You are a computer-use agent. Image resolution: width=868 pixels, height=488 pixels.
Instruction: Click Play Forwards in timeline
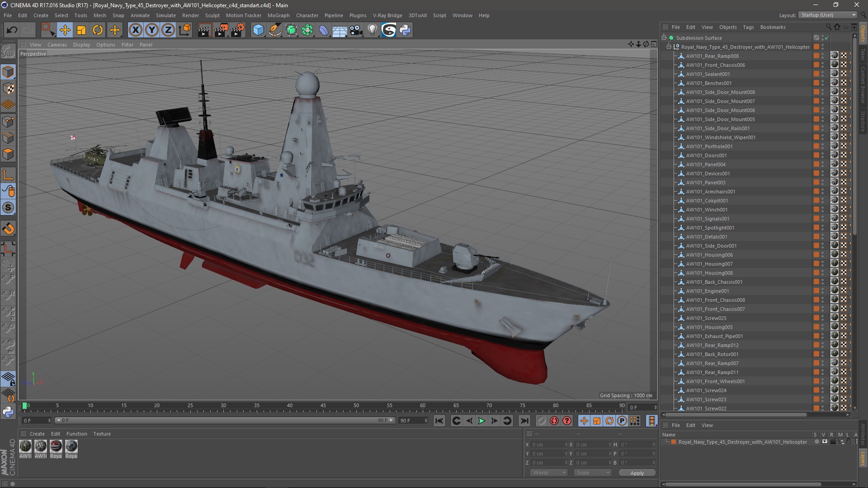click(x=481, y=421)
